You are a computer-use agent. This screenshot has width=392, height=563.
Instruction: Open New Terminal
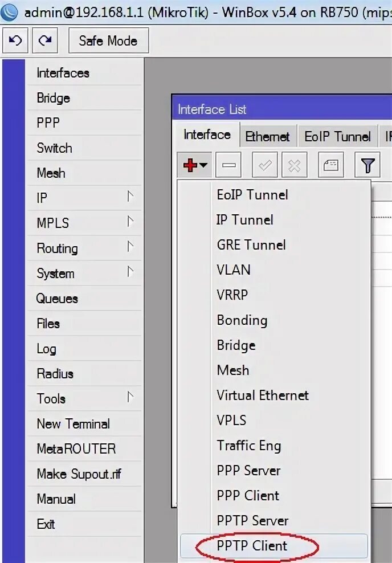(84, 424)
